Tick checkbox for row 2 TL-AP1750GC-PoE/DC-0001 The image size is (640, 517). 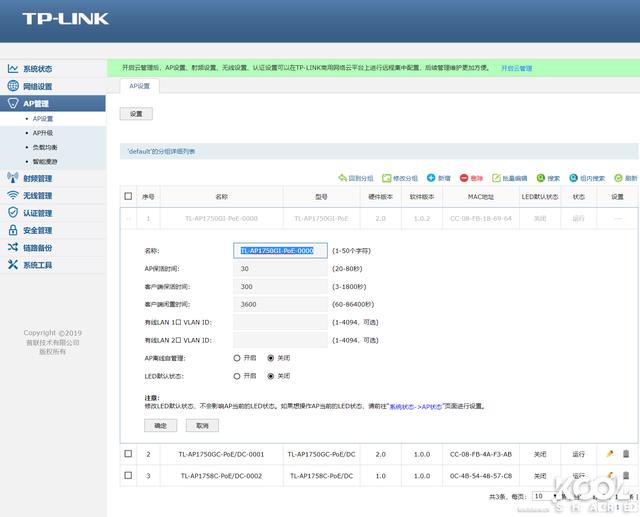pyautogui.click(x=128, y=454)
